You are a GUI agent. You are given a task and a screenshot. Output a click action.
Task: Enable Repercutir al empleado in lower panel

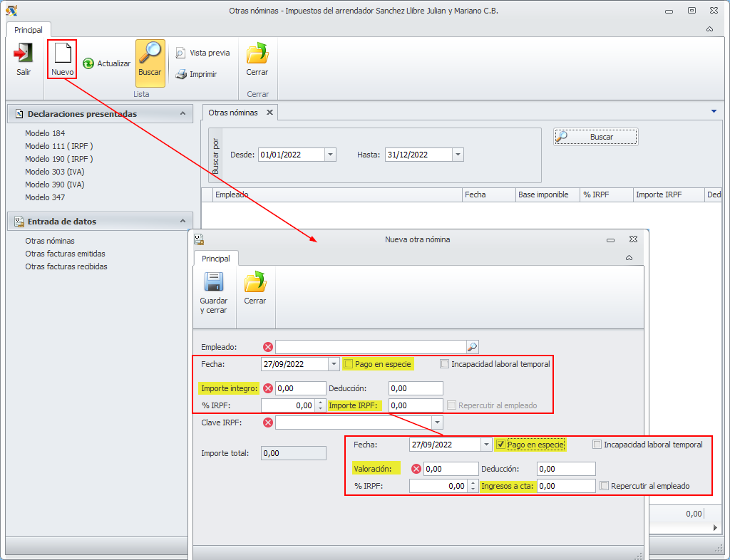click(x=605, y=486)
